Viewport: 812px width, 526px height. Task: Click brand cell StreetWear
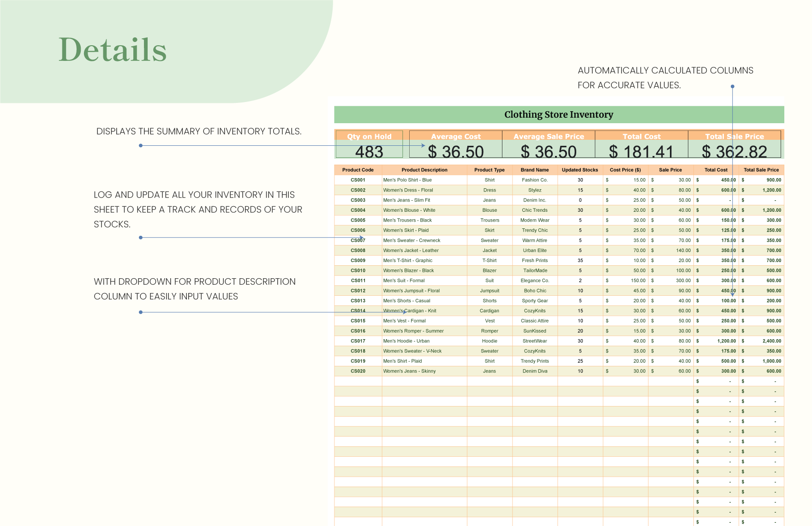tap(535, 341)
